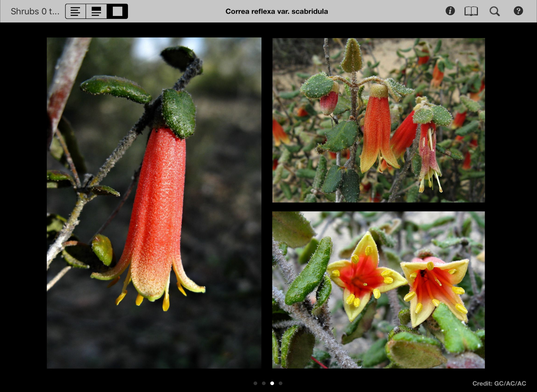537x392 pixels.
Task: Jump to the fourth page dot
Action: point(281,383)
